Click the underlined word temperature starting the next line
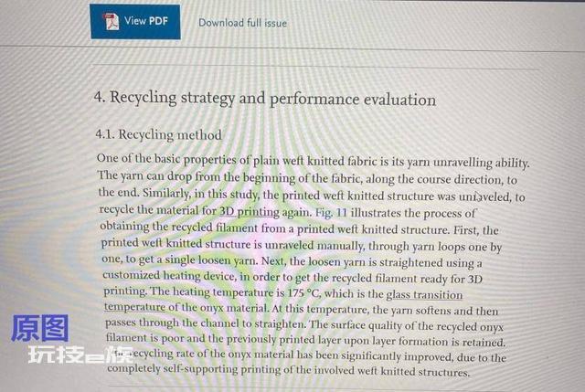 click(134, 307)
